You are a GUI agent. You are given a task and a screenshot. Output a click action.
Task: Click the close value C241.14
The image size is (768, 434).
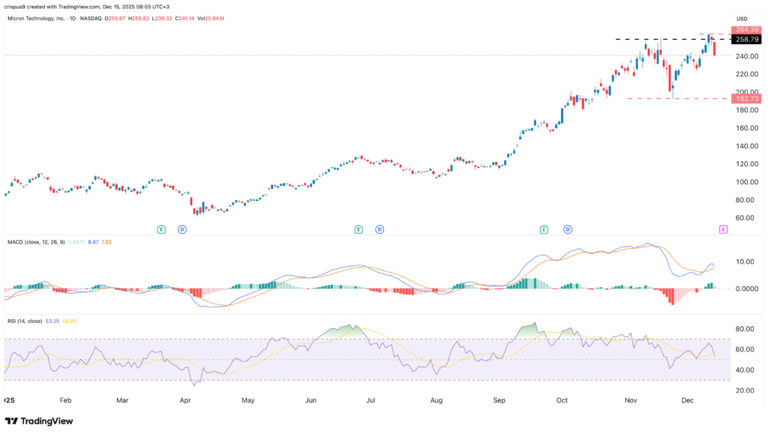click(184, 19)
